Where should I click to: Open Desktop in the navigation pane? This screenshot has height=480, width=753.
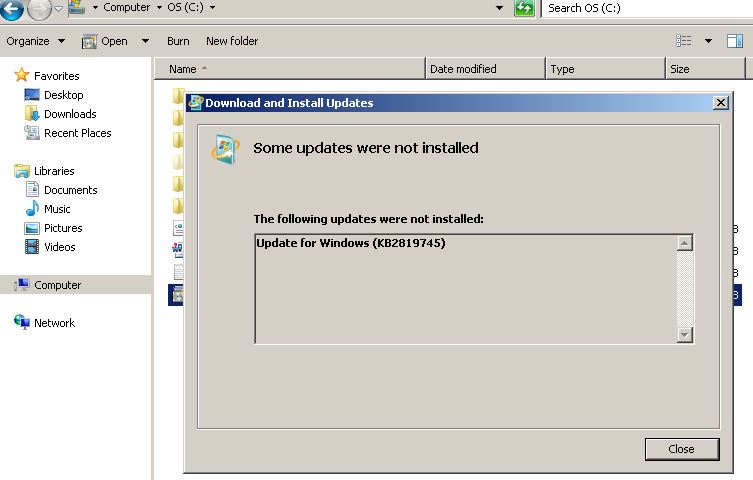tap(63, 95)
